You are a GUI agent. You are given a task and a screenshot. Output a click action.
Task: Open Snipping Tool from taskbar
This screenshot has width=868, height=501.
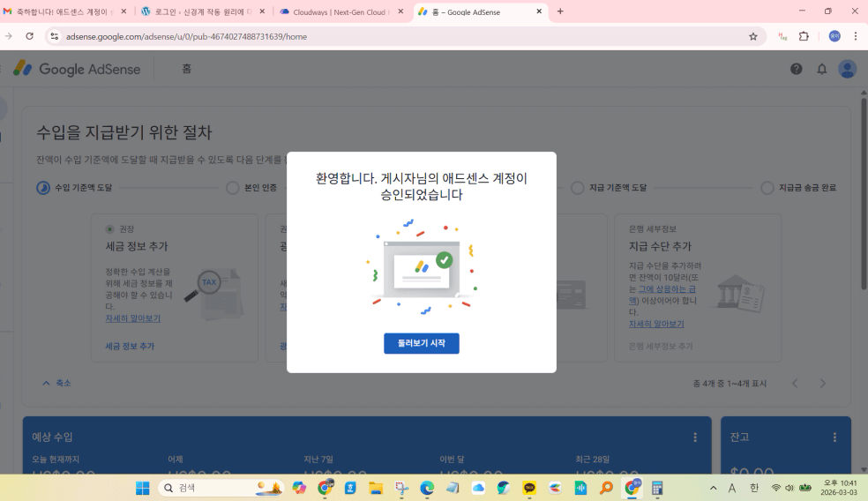(401, 488)
